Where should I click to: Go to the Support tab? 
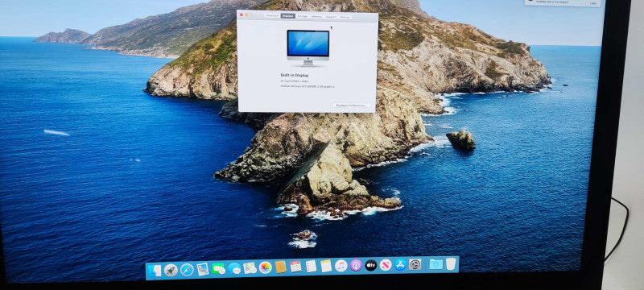331,17
